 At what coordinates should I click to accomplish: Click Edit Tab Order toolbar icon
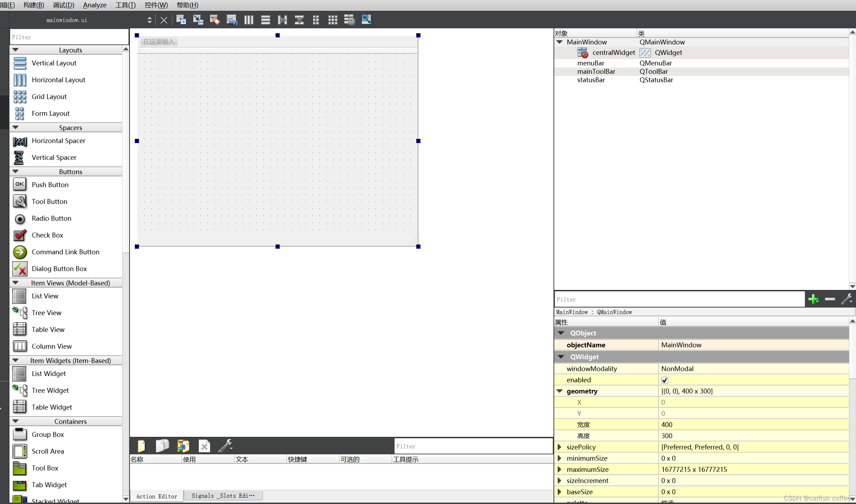click(231, 20)
